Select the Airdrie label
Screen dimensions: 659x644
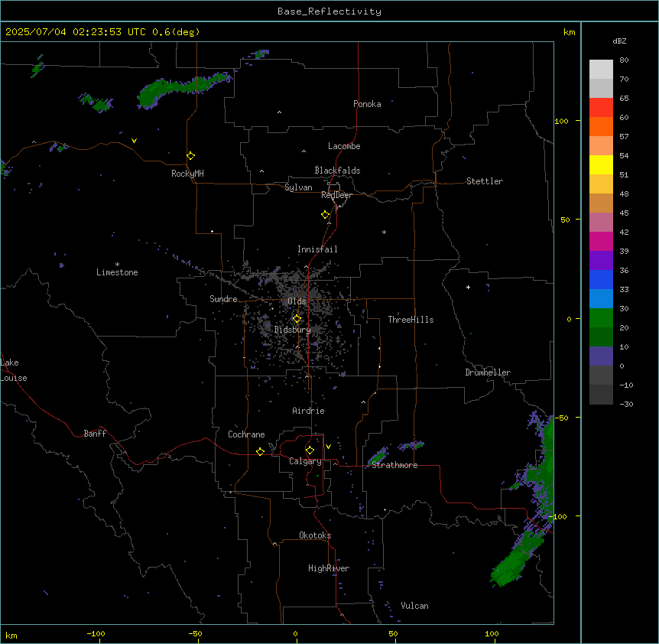click(x=308, y=411)
